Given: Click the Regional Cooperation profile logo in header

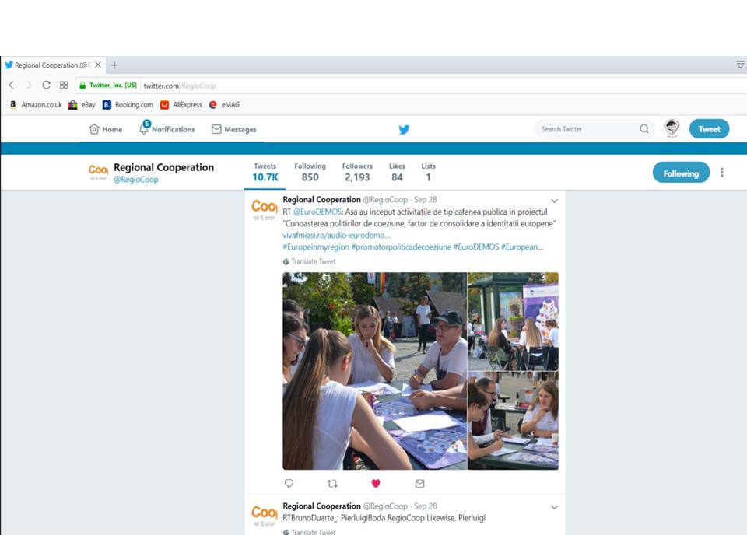Looking at the screenshot, I should [98, 171].
